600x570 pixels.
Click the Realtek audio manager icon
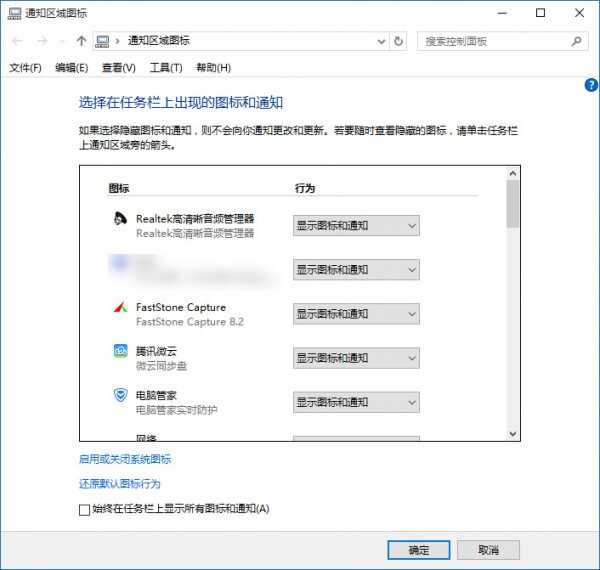click(x=119, y=220)
